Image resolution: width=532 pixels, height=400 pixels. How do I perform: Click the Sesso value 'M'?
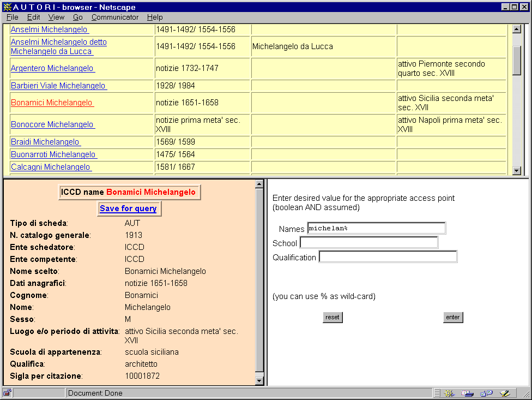click(x=128, y=319)
